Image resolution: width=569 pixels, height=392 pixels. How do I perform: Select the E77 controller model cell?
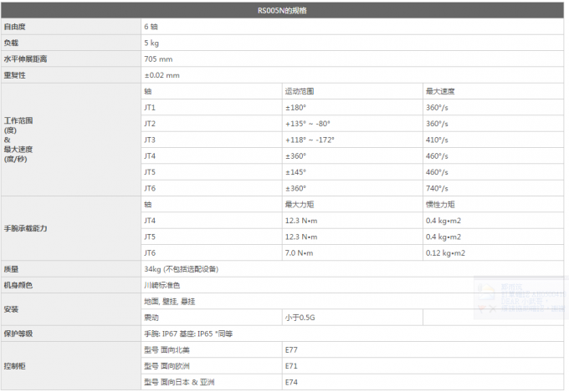292,349
